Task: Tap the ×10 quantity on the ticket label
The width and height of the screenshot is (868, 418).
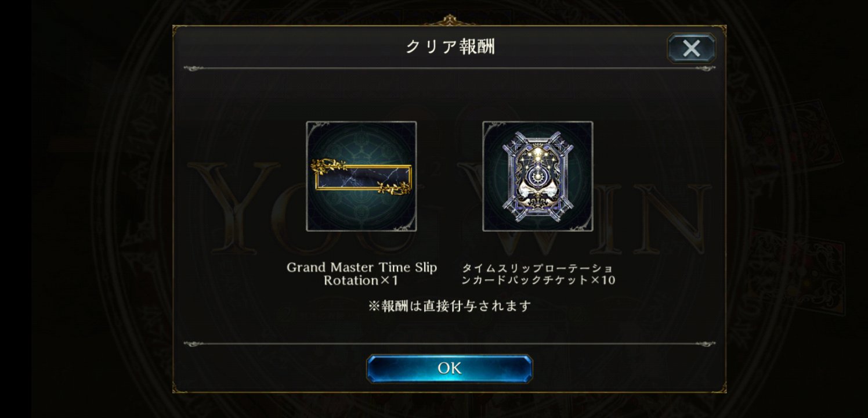Action: tap(602, 280)
